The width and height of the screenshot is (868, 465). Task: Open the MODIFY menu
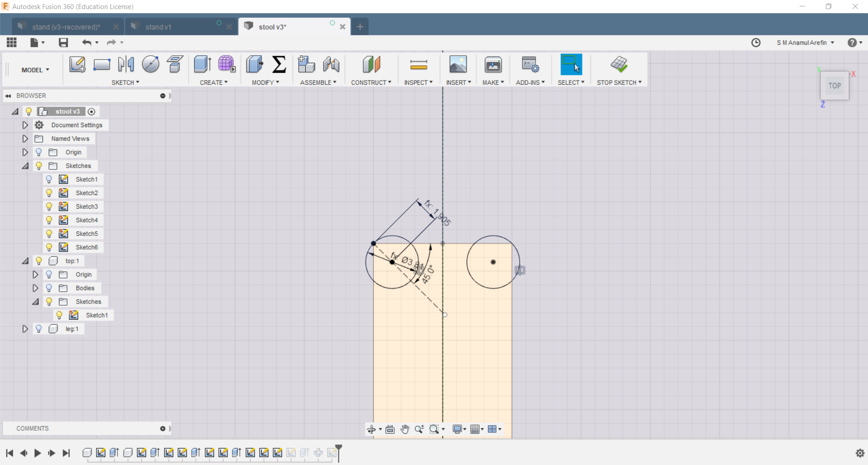click(x=265, y=82)
